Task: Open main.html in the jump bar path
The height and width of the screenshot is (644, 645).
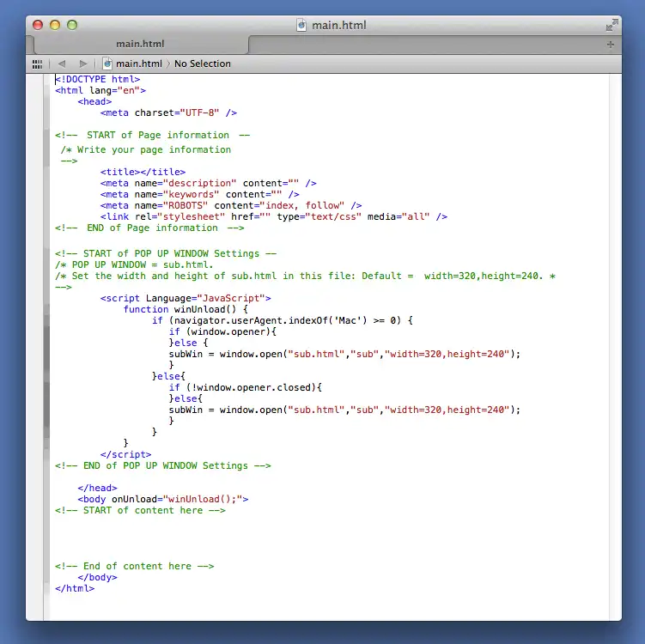Action: point(139,64)
